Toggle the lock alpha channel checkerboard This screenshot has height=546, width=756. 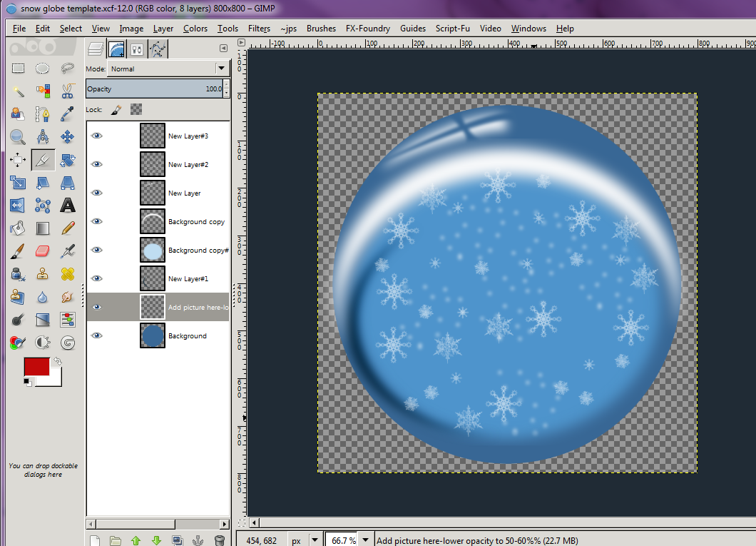tap(136, 109)
